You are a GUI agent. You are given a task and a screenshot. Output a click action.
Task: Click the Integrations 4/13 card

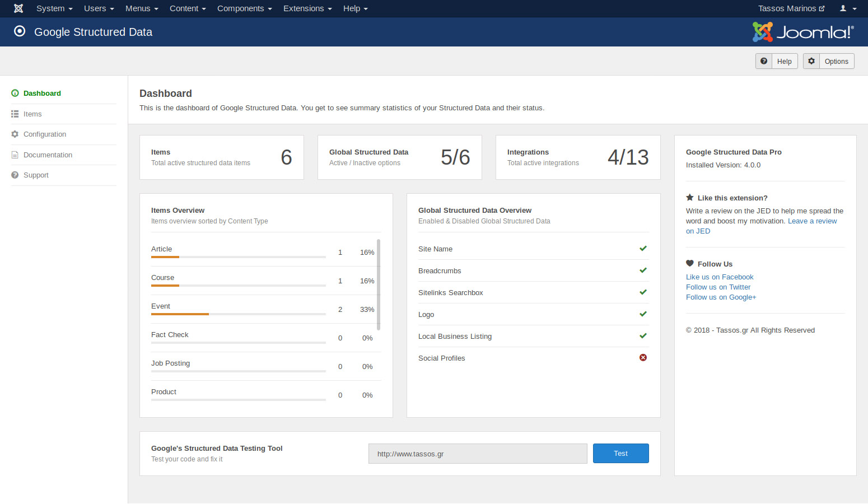click(x=578, y=157)
